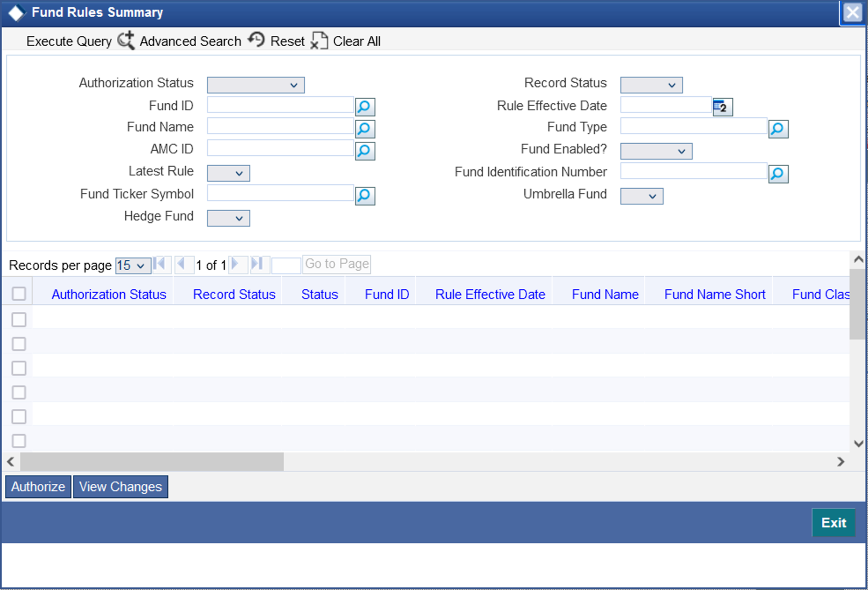The width and height of the screenshot is (868, 590).
Task: Open the Fund Identification Number lookup icon
Action: pos(778,174)
